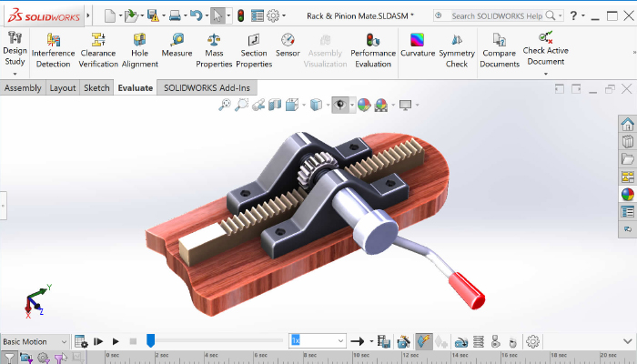Open the Mass Properties tool
Image resolution: width=637 pixels, height=364 pixels.
coord(215,47)
